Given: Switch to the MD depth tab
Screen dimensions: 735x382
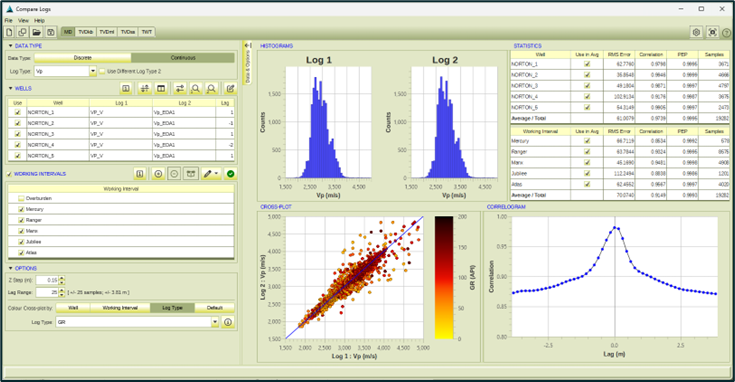Looking at the screenshot, I should point(68,32).
